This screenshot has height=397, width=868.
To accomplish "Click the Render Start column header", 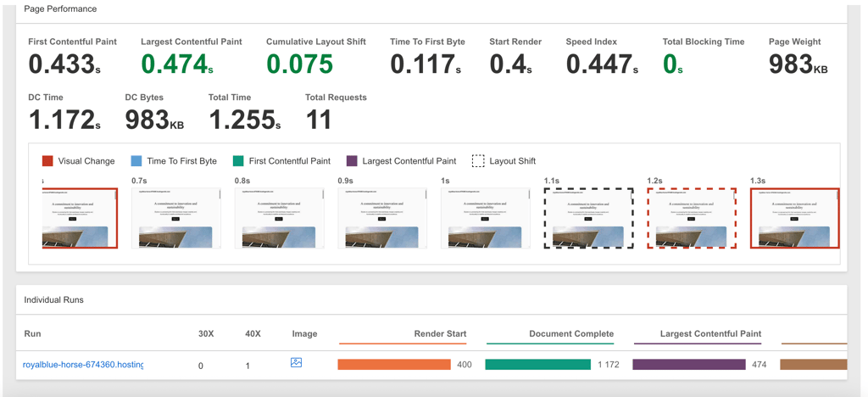I will 440,334.
